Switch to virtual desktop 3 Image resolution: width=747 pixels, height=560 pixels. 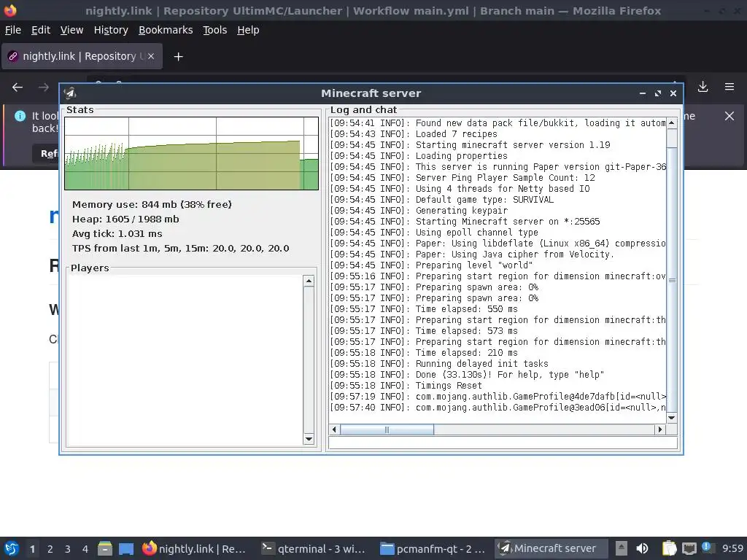tap(68, 549)
